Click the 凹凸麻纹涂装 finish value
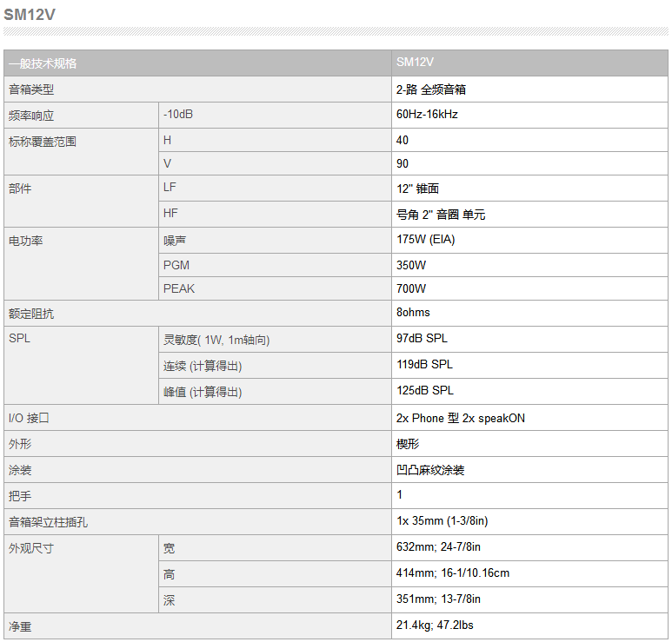The image size is (672, 642). [430, 470]
